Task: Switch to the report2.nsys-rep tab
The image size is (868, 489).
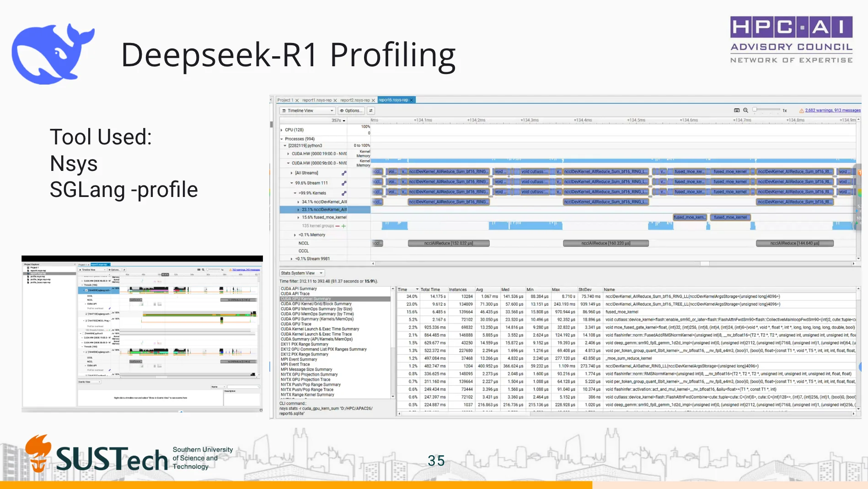Action: [x=355, y=101]
